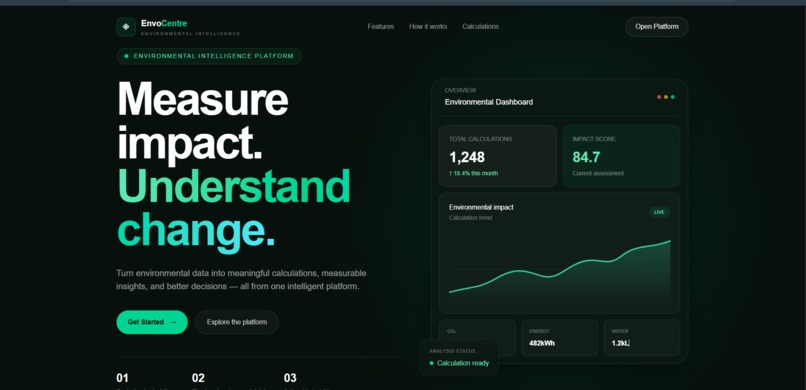This screenshot has width=806, height=390.
Task: Select the Impact Score 84.7 value
Action: point(586,157)
